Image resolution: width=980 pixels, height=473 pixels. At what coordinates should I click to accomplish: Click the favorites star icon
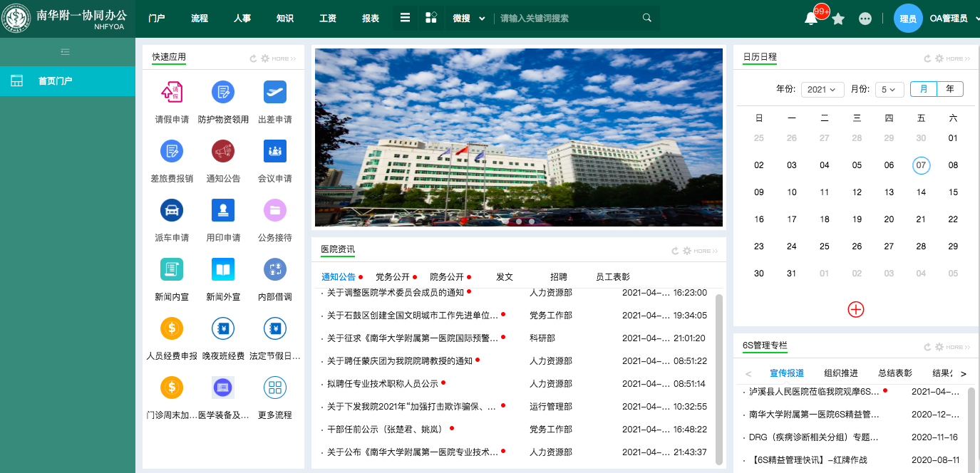point(838,19)
